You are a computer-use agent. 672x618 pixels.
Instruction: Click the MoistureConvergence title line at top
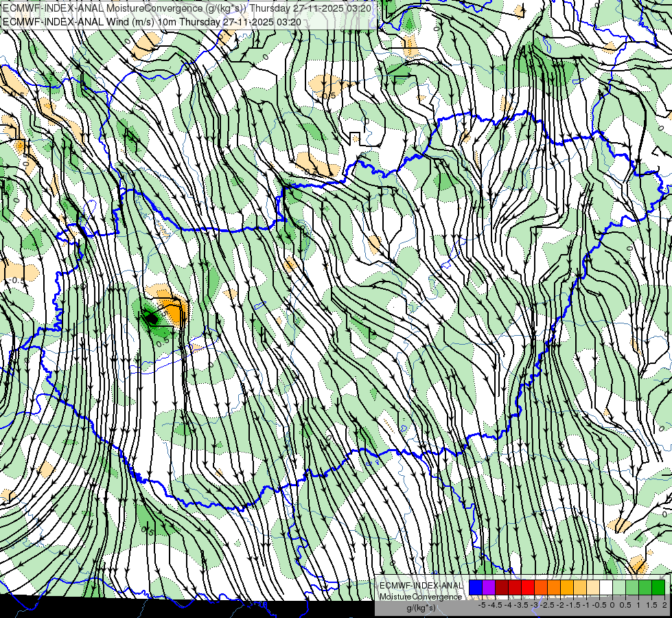187,8
